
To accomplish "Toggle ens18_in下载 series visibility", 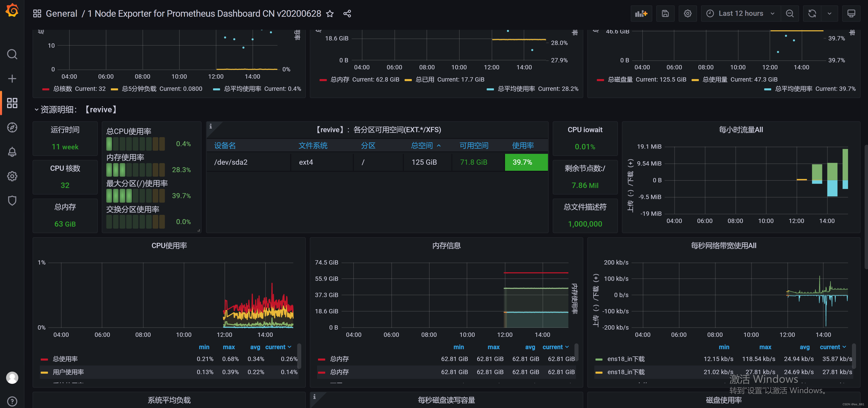I will click(x=626, y=359).
